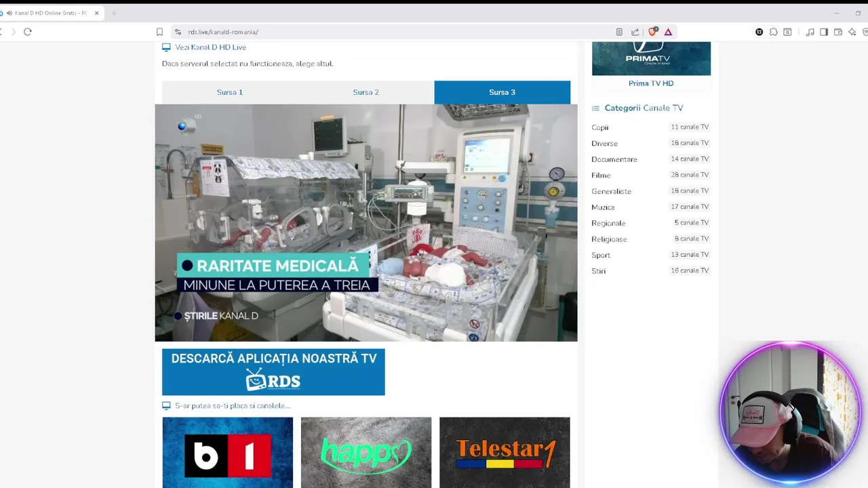This screenshot has width=868, height=488.
Task: Open the black cat extension icon
Action: (759, 32)
